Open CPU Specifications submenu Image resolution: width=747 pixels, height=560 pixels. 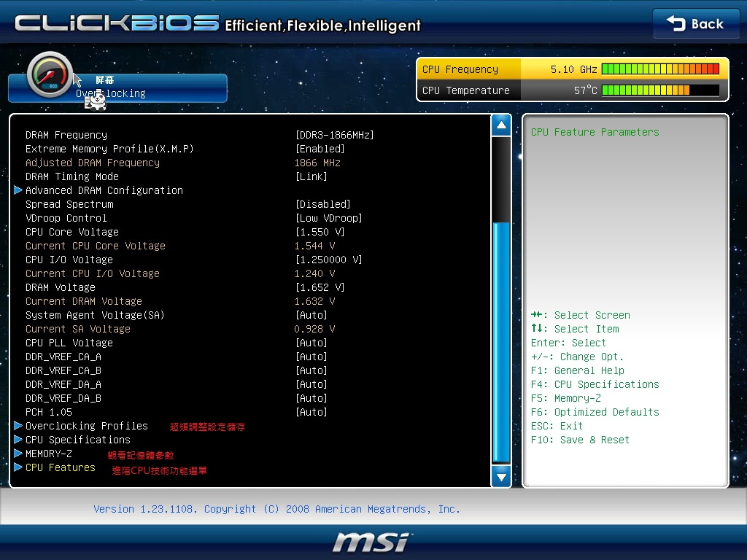(77, 440)
